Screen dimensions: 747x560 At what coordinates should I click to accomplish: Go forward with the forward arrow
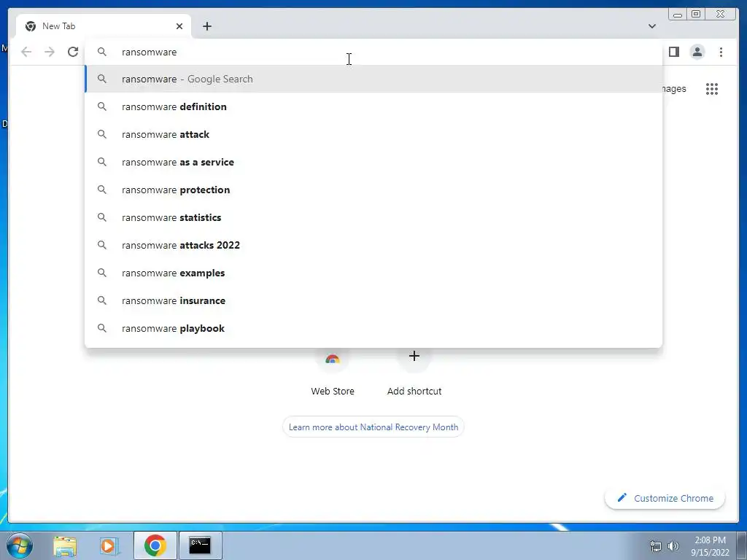pyautogui.click(x=50, y=52)
